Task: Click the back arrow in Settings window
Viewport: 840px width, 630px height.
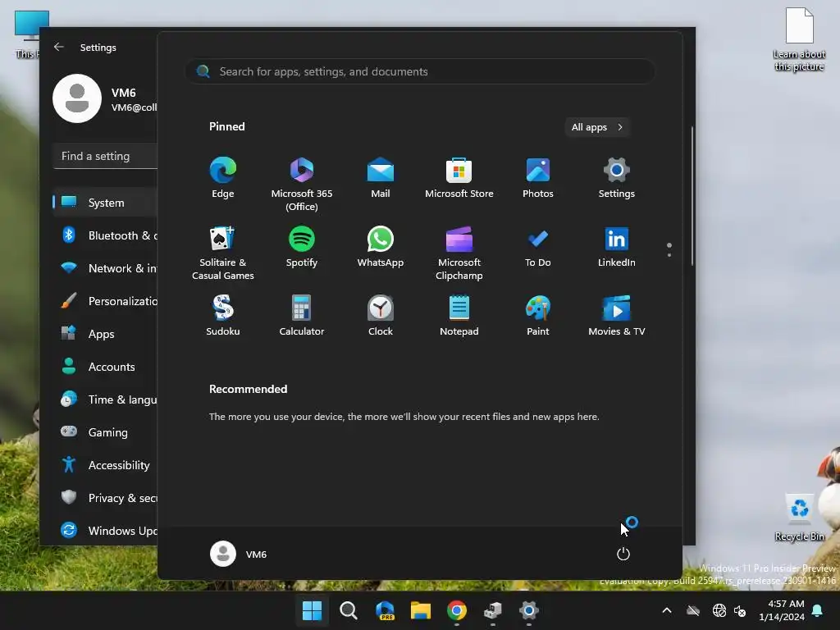Action: (59, 47)
